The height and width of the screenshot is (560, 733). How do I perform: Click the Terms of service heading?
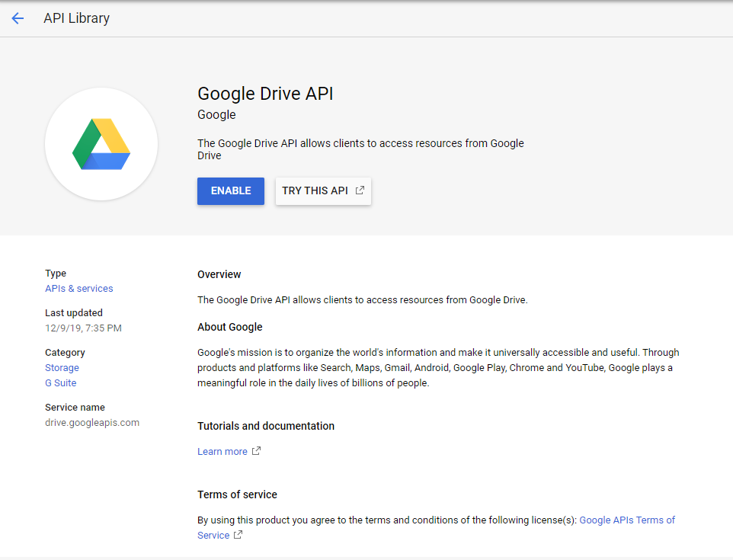pos(237,494)
